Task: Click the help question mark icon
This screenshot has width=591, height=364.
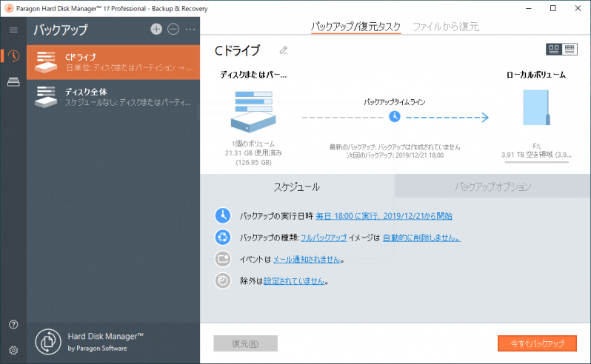Action: click(x=13, y=325)
